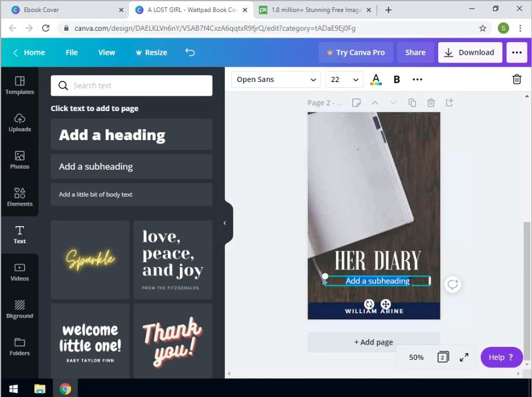Image resolution: width=532 pixels, height=397 pixels.
Task: Click the undo arrow icon
Action: coord(190,52)
